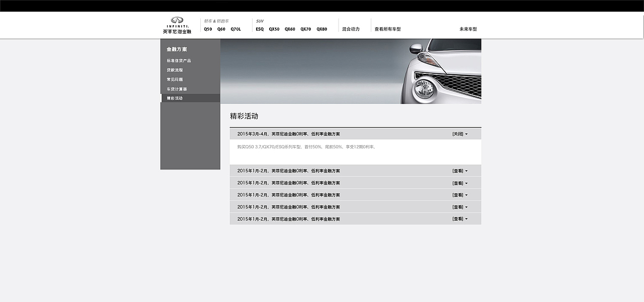Select the ESQ model under SUV
The image size is (644, 302).
coord(259,29)
